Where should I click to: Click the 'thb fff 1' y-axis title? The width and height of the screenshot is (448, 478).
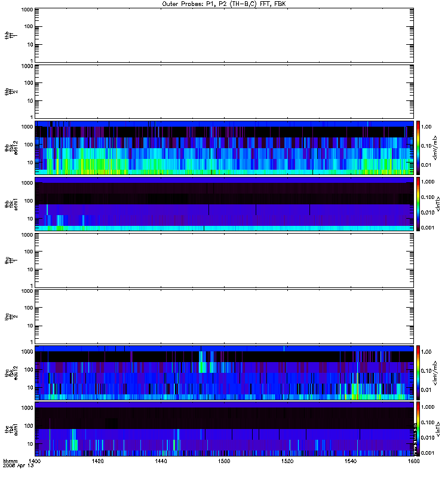tap(11, 35)
